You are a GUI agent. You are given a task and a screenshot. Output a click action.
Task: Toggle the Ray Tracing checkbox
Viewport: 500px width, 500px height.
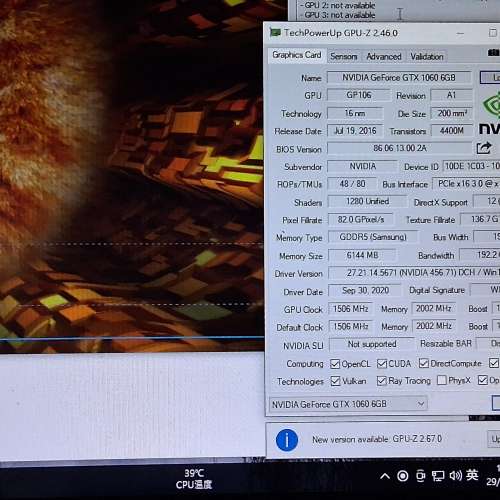tap(382, 380)
